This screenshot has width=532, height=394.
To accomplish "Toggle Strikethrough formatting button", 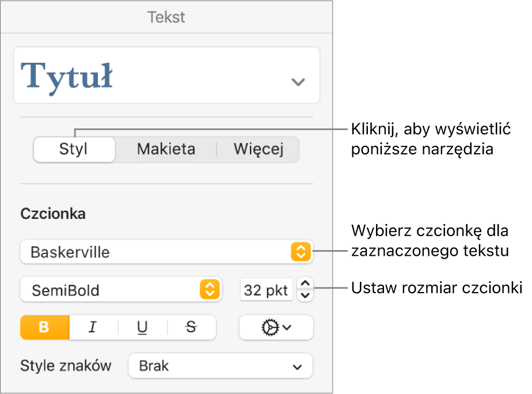I will pos(191,328).
